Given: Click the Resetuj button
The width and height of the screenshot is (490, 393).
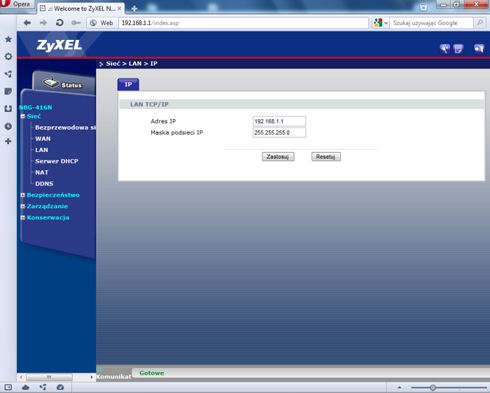Looking at the screenshot, I should click(326, 157).
